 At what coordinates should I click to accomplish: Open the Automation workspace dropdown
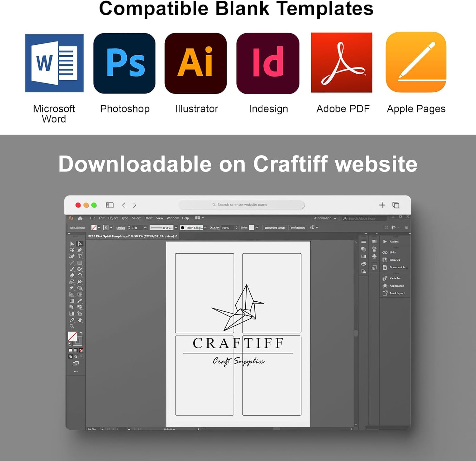(x=325, y=218)
